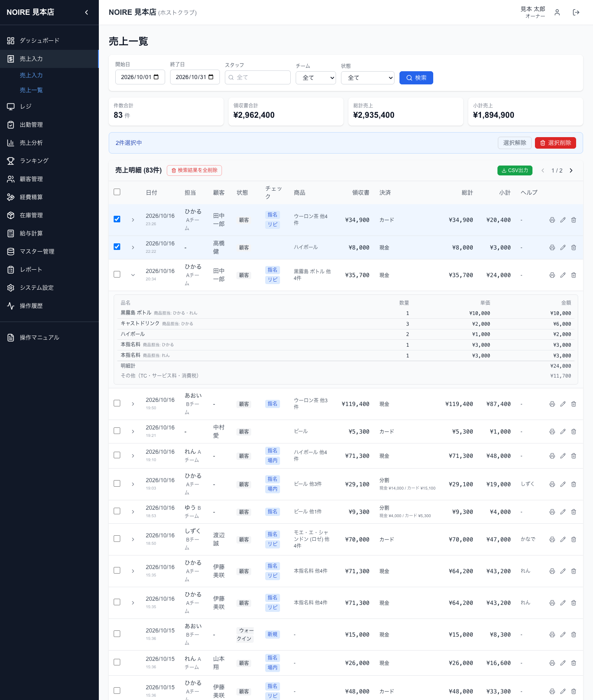This screenshot has height=700, width=593.
Task: Click 選択解除 to clear selection
Action: [x=515, y=143]
